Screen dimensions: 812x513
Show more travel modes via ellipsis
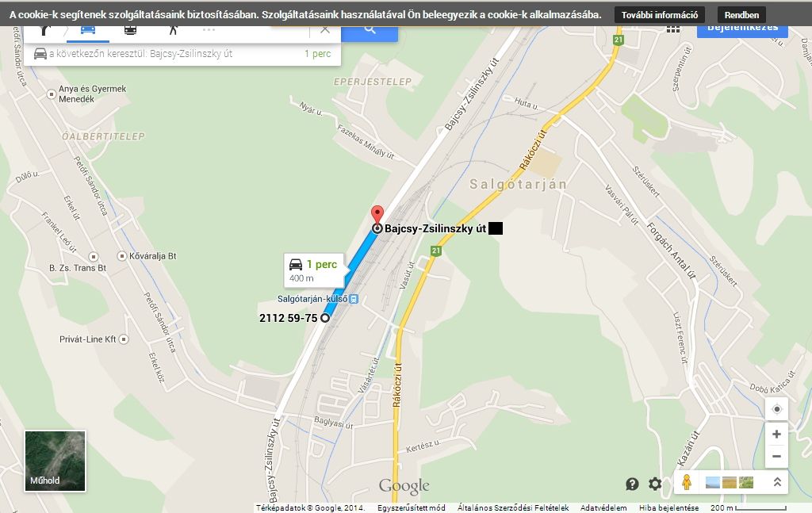209,30
